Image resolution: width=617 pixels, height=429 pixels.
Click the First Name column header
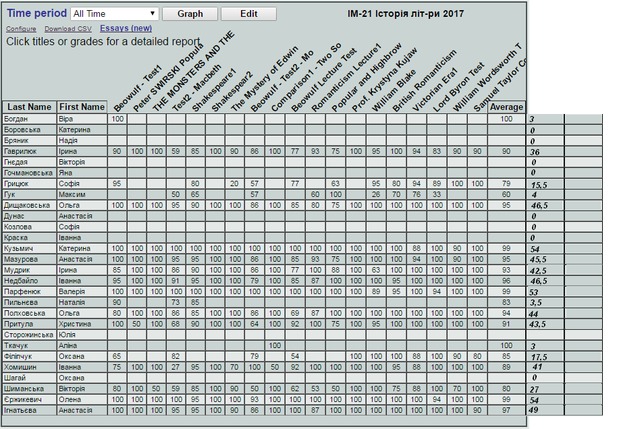(82, 107)
